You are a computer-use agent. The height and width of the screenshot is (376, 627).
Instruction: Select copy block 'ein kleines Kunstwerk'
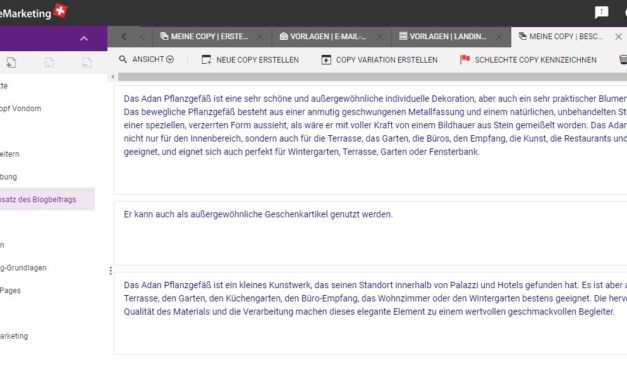tap(370, 313)
